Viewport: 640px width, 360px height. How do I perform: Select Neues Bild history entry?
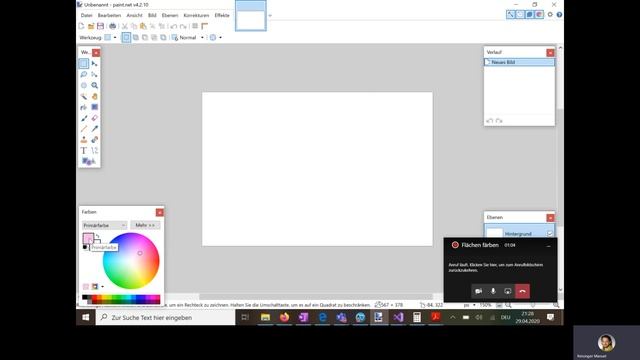(519, 62)
